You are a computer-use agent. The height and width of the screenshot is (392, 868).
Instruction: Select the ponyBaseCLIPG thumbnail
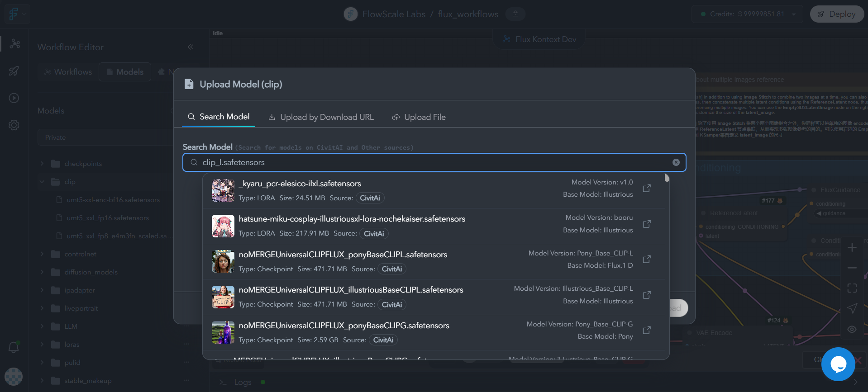pyautogui.click(x=223, y=332)
